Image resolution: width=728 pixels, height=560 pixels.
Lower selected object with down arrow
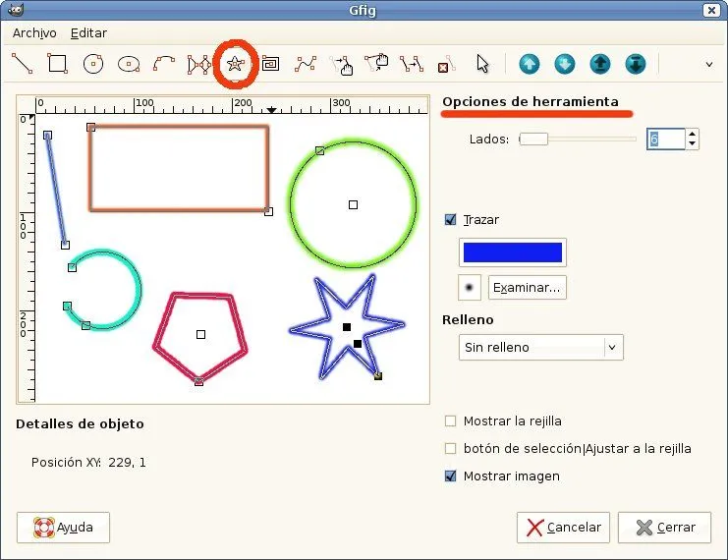pyautogui.click(x=565, y=64)
